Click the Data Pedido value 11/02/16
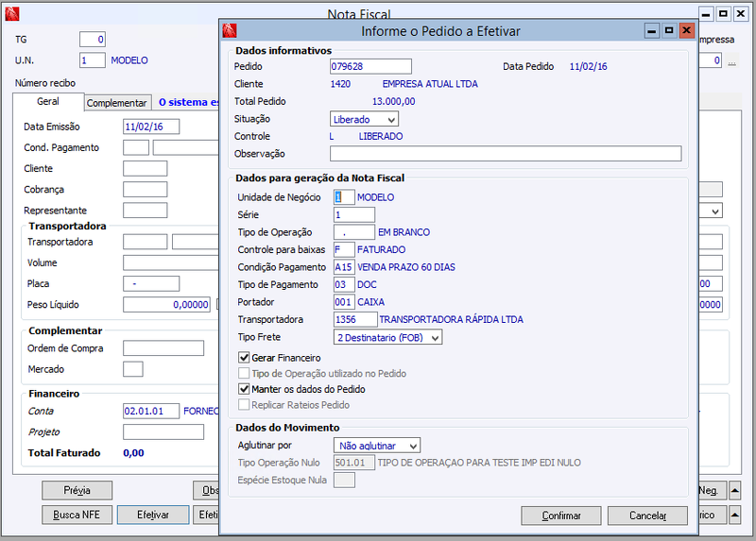This screenshot has height=541, width=756. pyautogui.click(x=588, y=66)
